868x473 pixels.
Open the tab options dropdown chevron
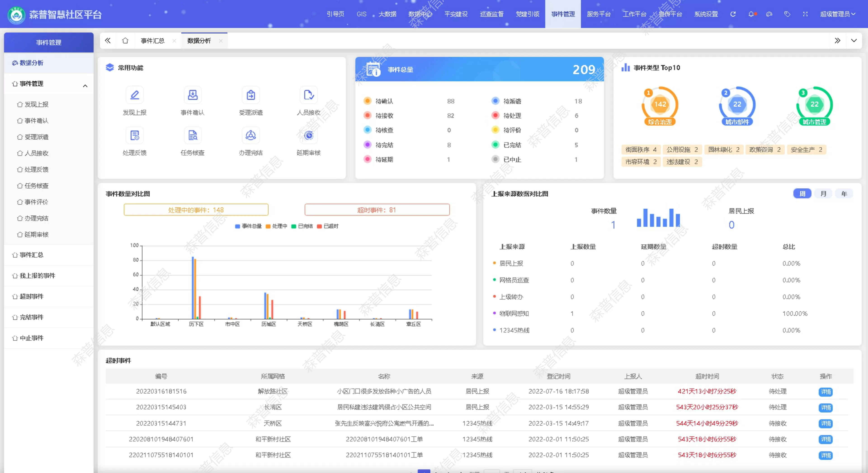[x=854, y=41]
